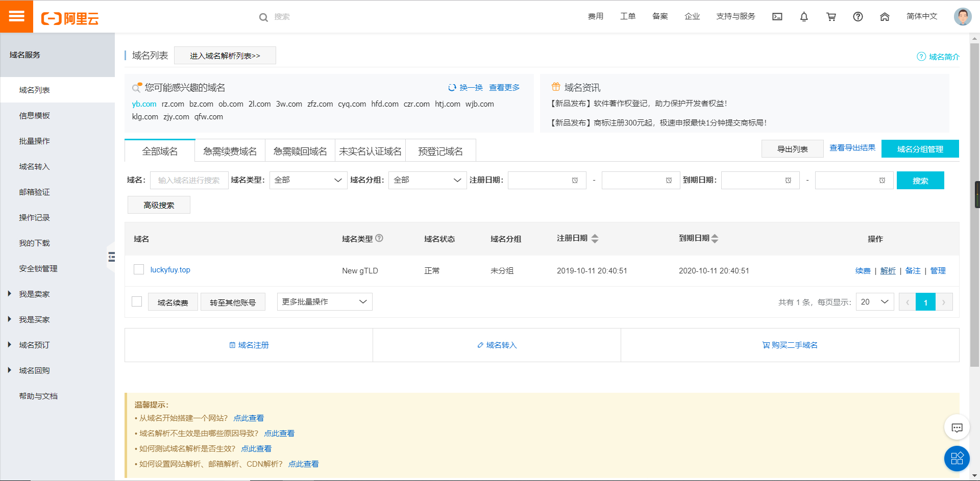Viewport: 980px width, 481px height.
Task: Click 导出列表 button
Action: pos(792,149)
